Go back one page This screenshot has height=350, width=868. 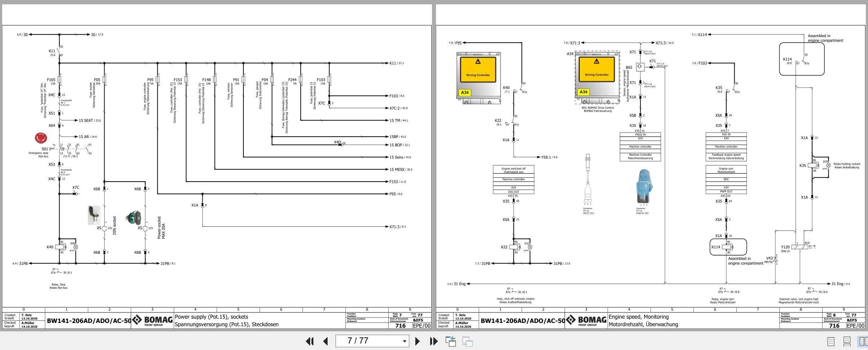[x=326, y=341]
